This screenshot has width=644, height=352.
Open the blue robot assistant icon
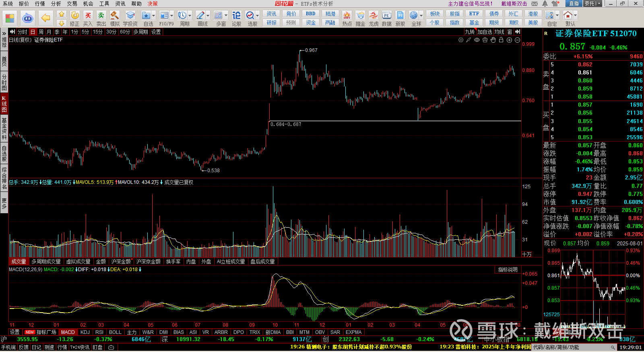click(x=27, y=18)
